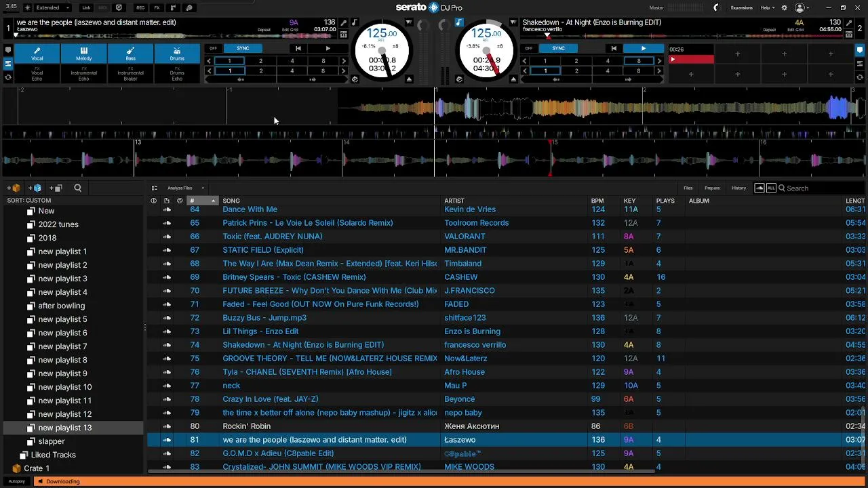The image size is (868, 488).
Task: Turn SYNC on for deck 2
Action: coord(558,48)
